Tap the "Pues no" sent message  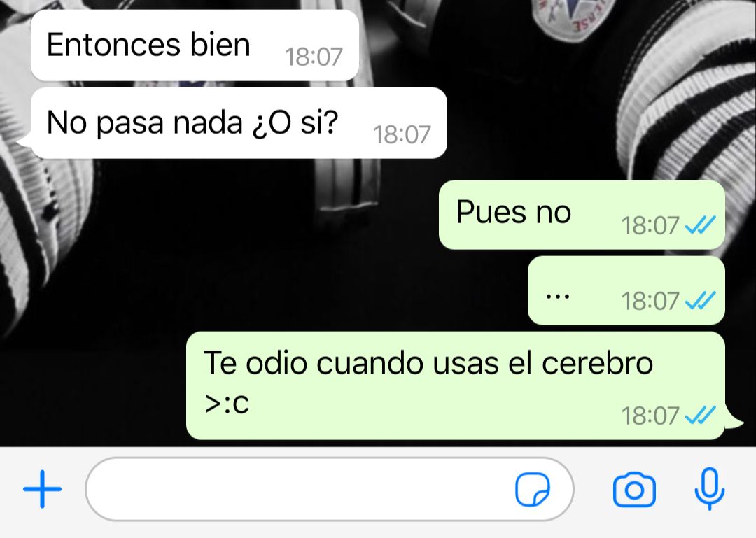click(582, 215)
